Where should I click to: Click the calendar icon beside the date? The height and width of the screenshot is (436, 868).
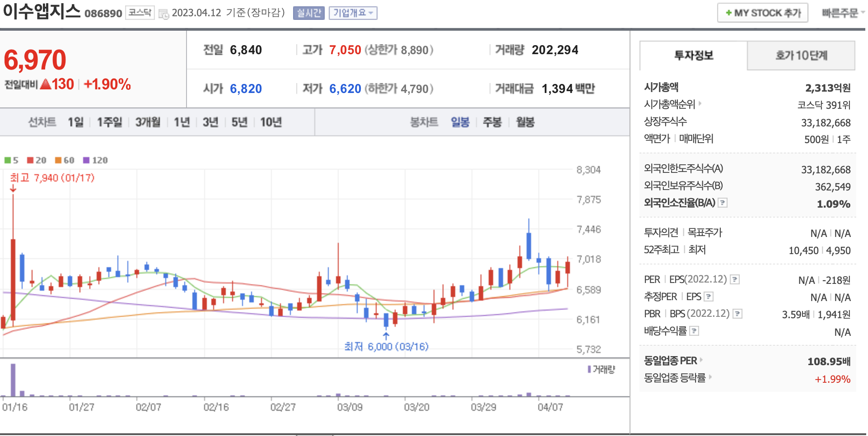click(x=163, y=14)
